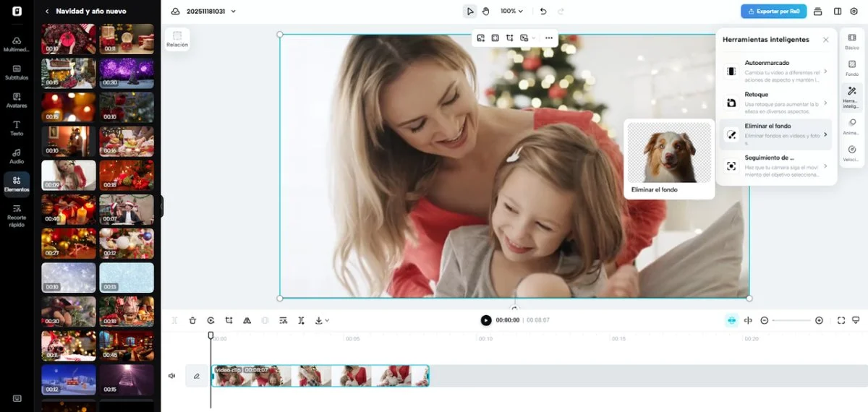Go back from Navidad y año nuevo
The height and width of the screenshot is (412, 868).
pos(48,12)
